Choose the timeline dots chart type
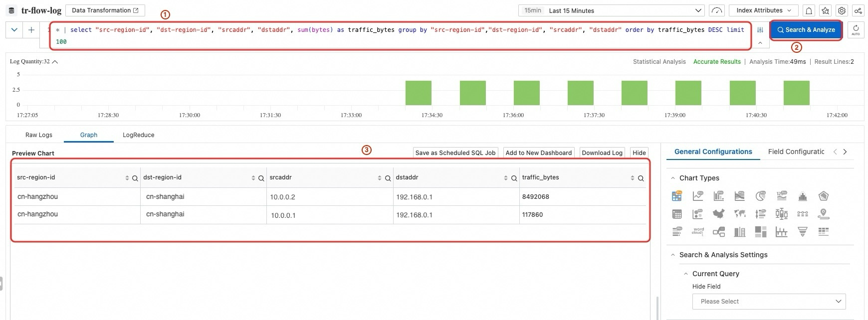This screenshot has height=320, width=868. pos(803,214)
